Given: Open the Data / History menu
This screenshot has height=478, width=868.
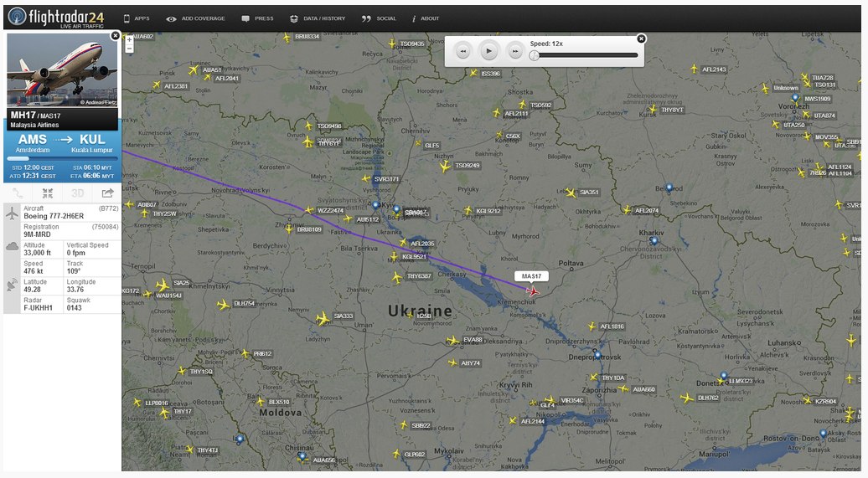Looking at the screenshot, I should pyautogui.click(x=318, y=18).
